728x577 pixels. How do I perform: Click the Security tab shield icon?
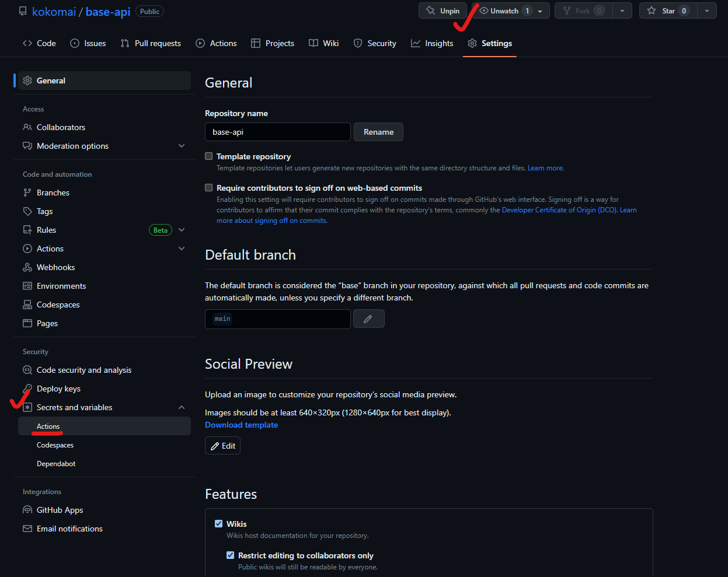tap(358, 43)
